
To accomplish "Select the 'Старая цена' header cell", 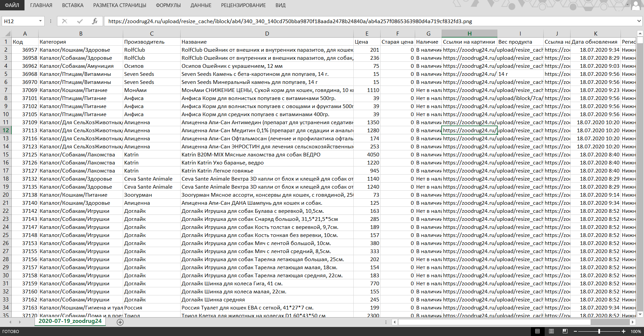I will point(397,42).
